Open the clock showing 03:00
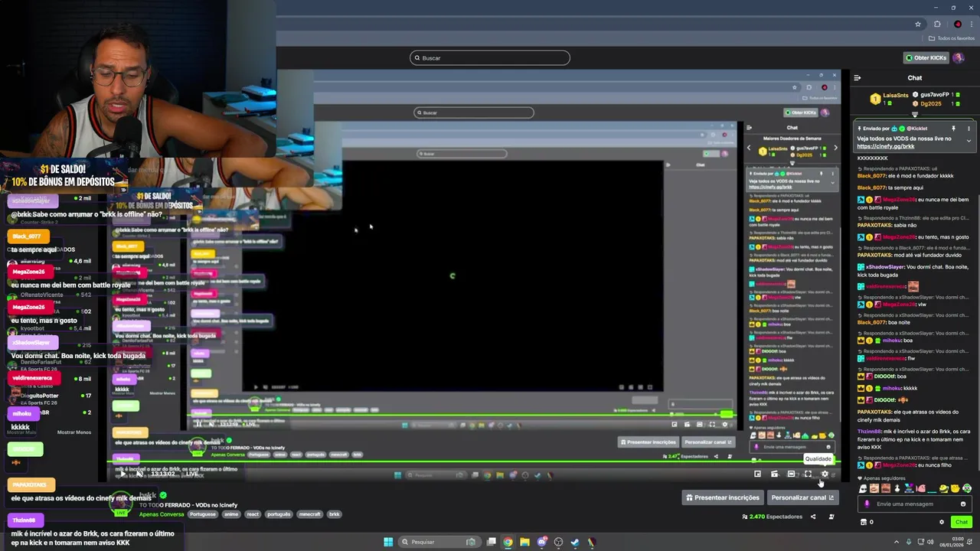Screen dimensions: 980x551 (x=950, y=542)
